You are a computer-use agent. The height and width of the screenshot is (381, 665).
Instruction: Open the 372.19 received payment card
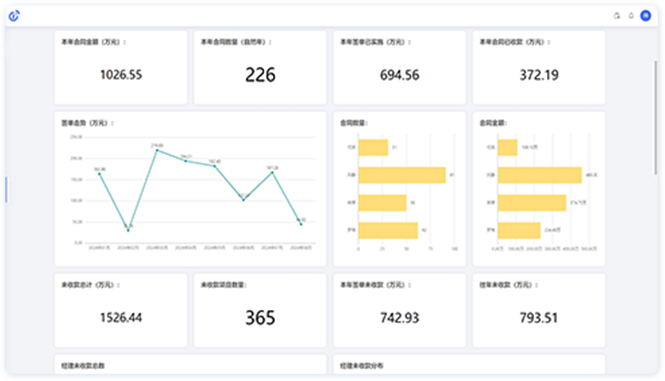click(x=539, y=67)
